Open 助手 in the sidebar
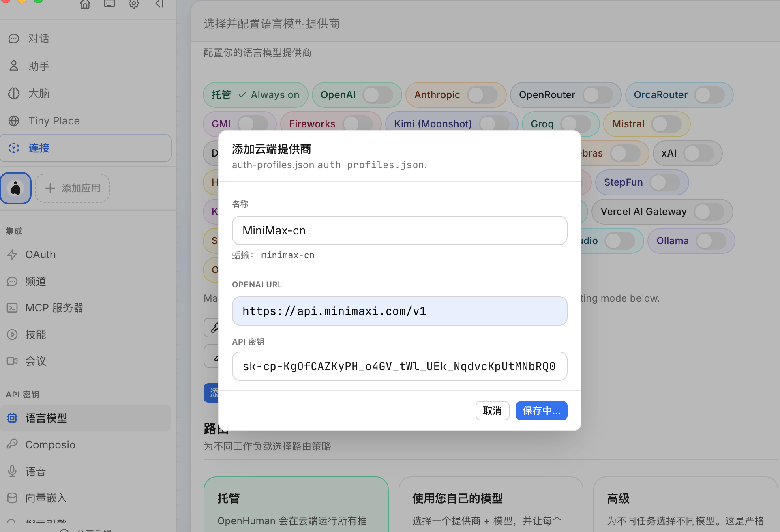Image resolution: width=780 pixels, height=532 pixels. (x=86, y=66)
